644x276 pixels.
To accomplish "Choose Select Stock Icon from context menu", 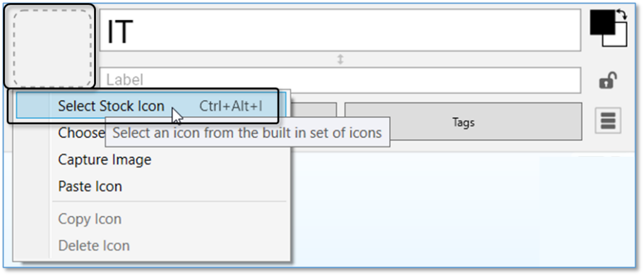I will click(x=111, y=106).
